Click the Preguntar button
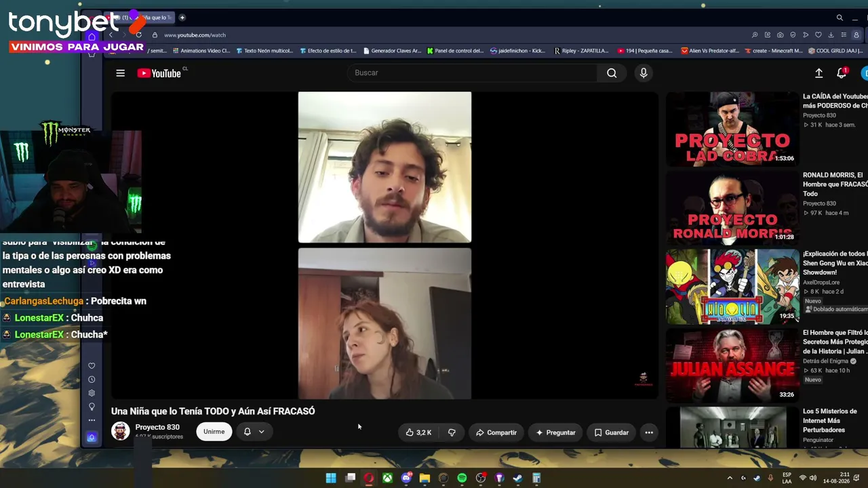This screenshot has width=868, height=488. click(555, 432)
